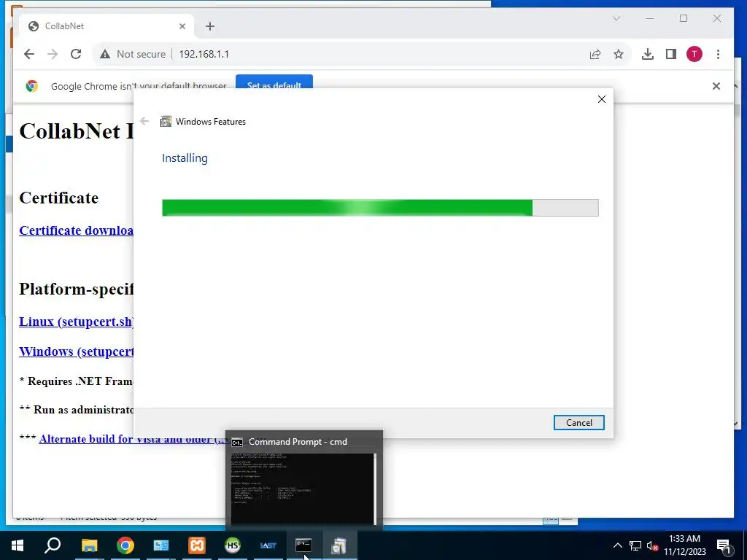This screenshot has width=747, height=560.
Task: Share this page icon in Chrome
Action: click(x=595, y=54)
